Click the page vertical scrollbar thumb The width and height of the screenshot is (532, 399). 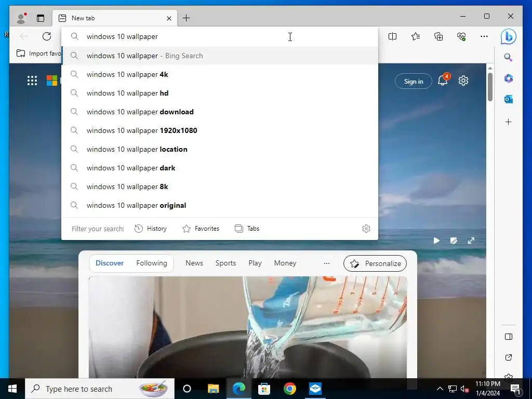[490, 87]
